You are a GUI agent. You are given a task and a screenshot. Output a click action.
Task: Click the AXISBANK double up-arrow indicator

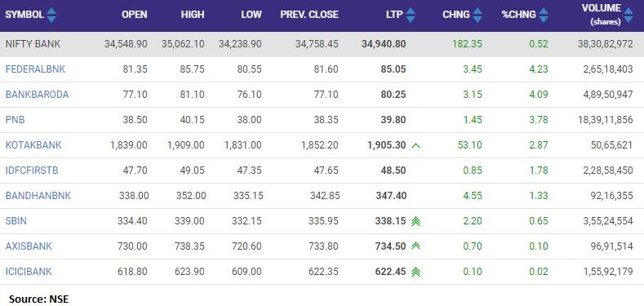(x=416, y=246)
